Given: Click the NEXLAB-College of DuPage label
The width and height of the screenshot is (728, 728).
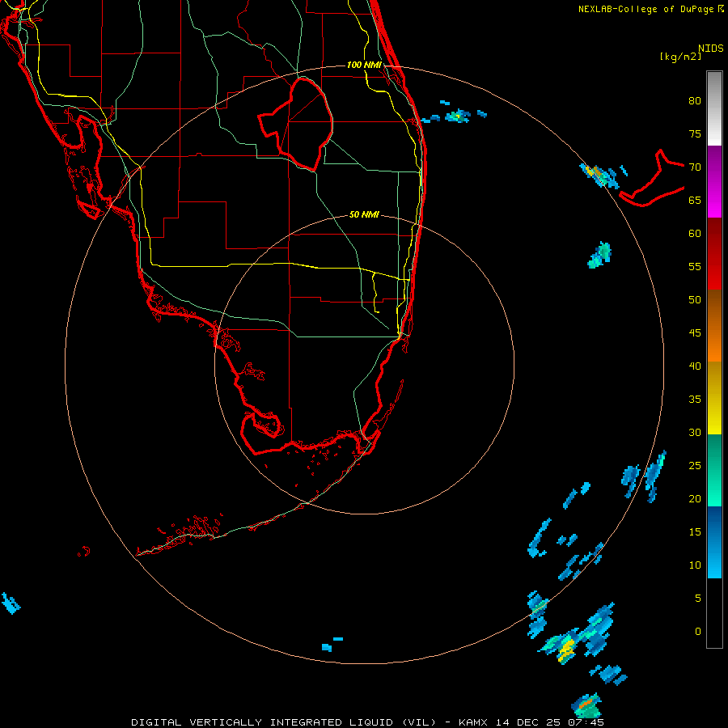Looking at the screenshot, I should (645, 9).
